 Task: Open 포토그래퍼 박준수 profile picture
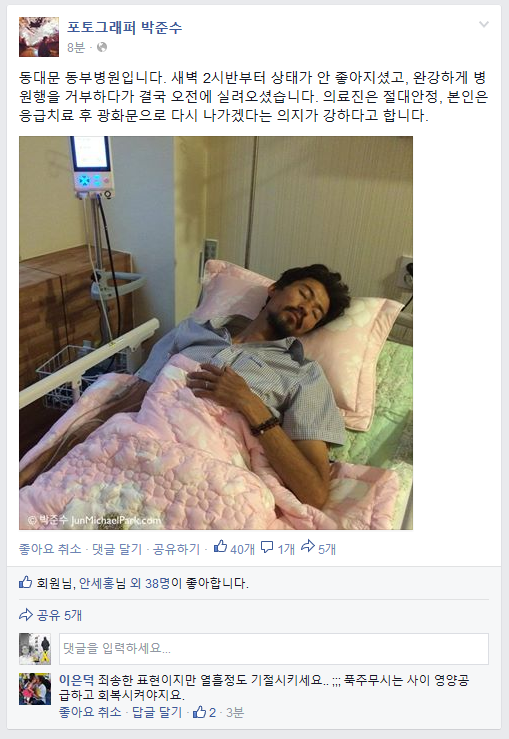point(39,37)
